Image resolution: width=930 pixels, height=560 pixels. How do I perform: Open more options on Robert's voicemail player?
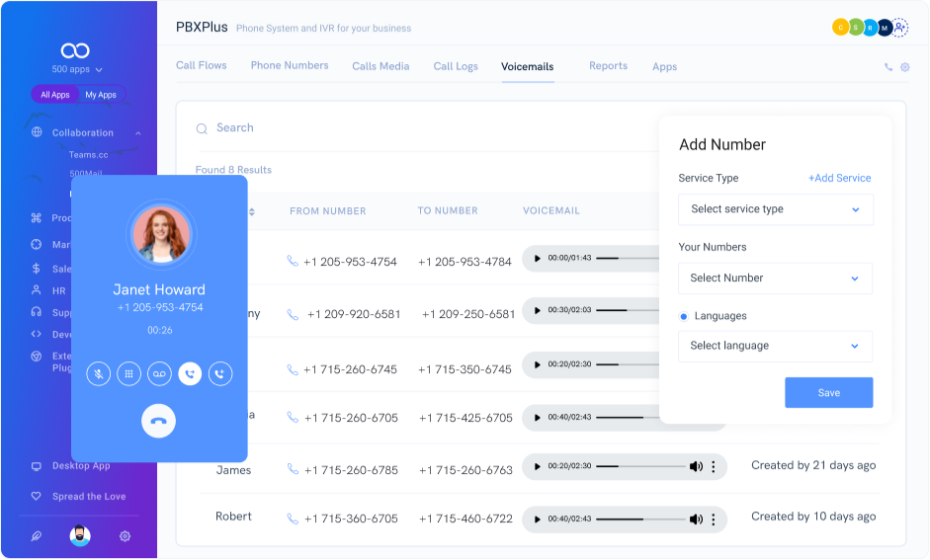[x=714, y=519]
